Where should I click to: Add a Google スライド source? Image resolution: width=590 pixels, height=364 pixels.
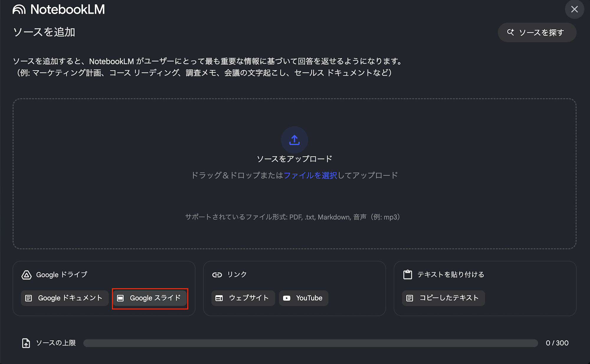(x=150, y=298)
